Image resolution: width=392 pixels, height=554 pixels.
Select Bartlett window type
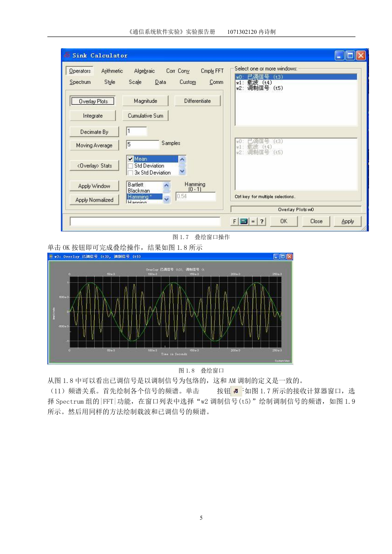(x=144, y=185)
